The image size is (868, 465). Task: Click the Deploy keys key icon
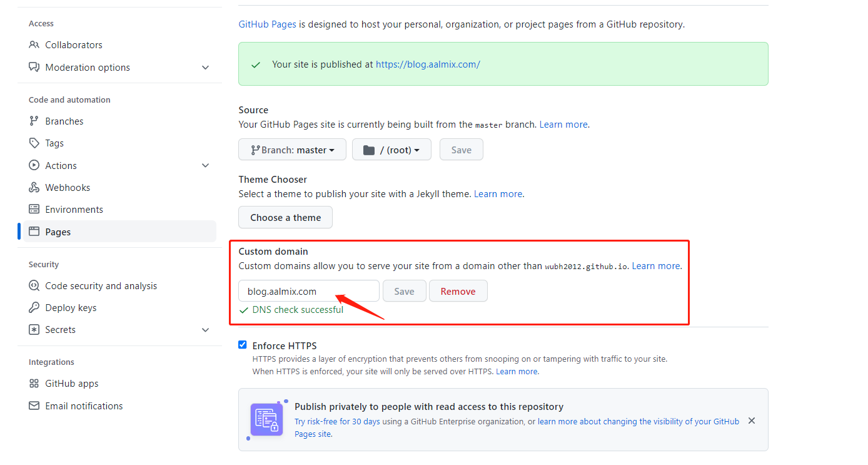[x=34, y=308]
